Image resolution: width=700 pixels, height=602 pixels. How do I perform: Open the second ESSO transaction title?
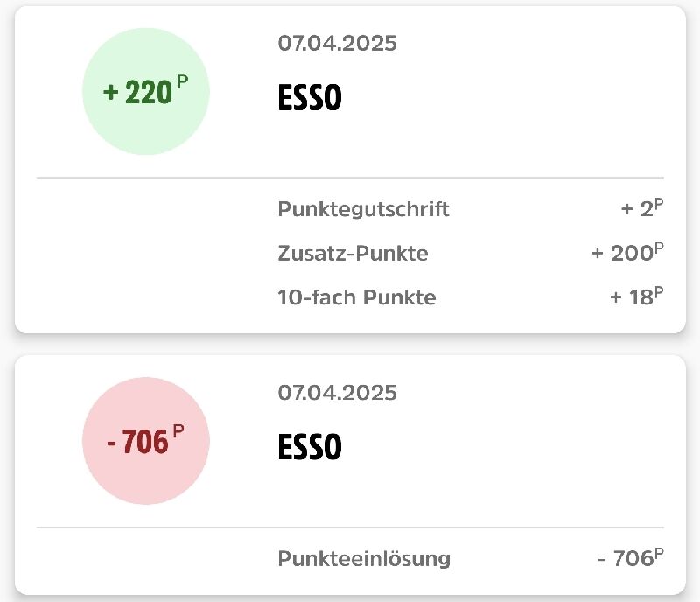point(310,446)
